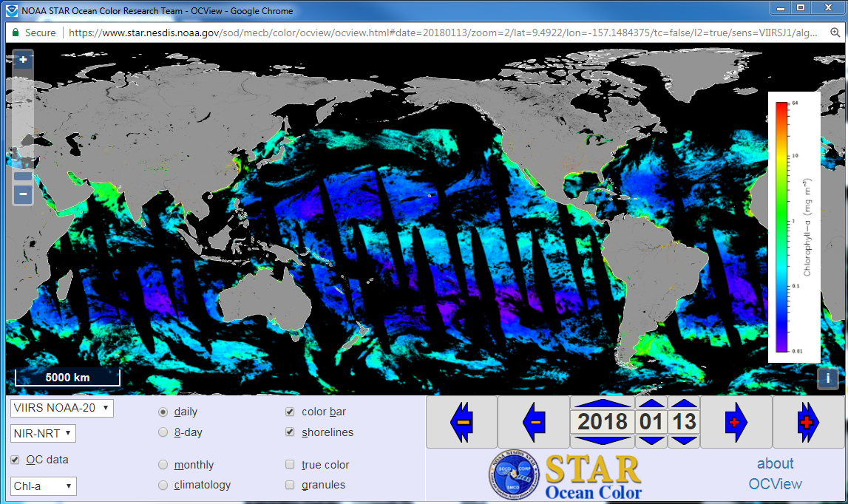
Task: Click the STAR Ocean Color logo
Action: coord(565,475)
